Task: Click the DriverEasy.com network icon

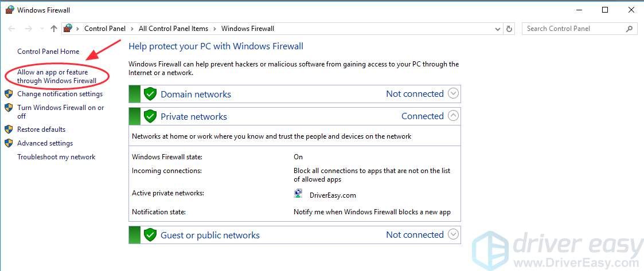Action: coord(298,194)
